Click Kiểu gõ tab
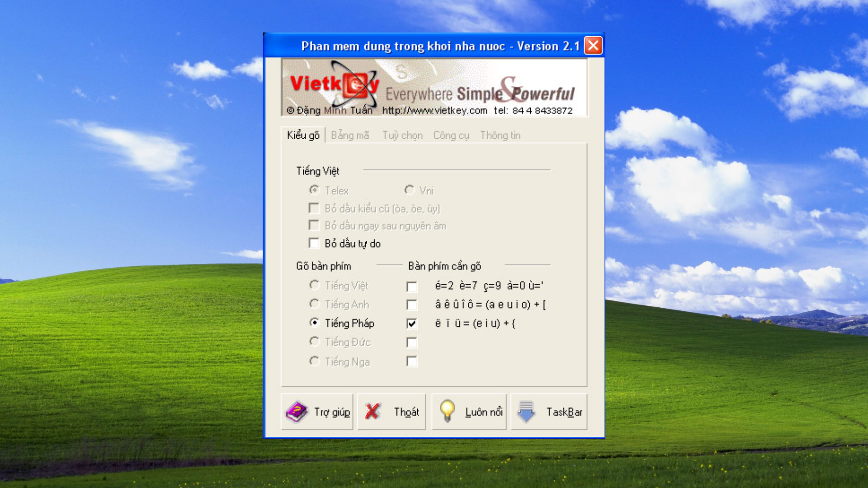Image resolution: width=868 pixels, height=488 pixels. (301, 135)
